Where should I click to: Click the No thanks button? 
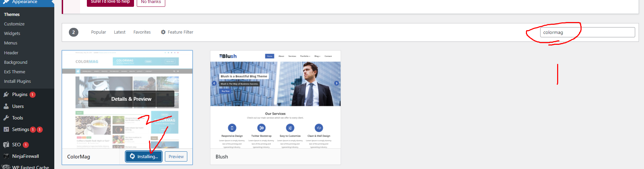tap(151, 2)
